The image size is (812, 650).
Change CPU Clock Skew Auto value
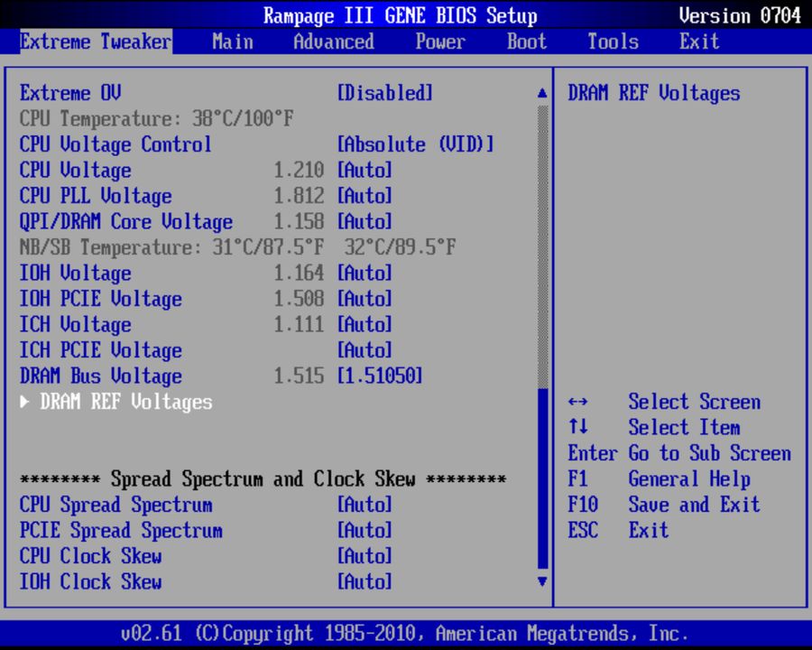pos(364,556)
